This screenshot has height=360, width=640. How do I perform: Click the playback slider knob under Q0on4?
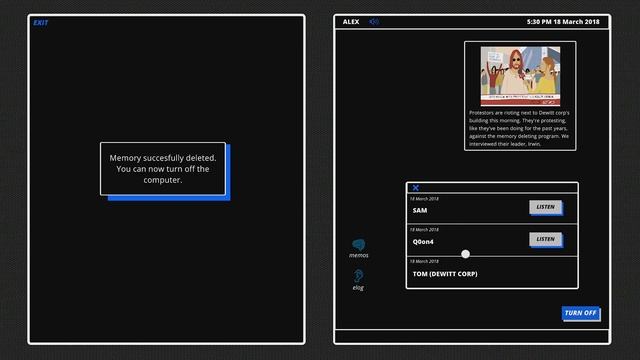click(x=465, y=254)
